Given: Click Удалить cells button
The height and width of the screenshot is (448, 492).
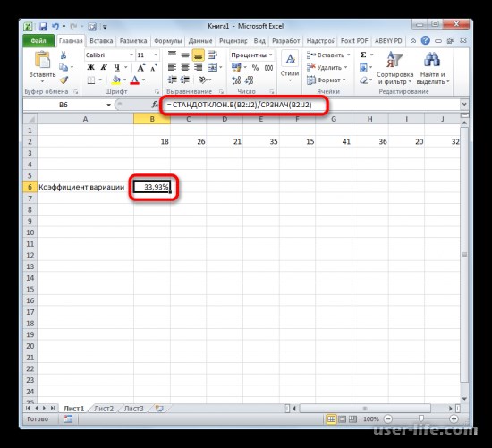Looking at the screenshot, I should click(x=327, y=67).
